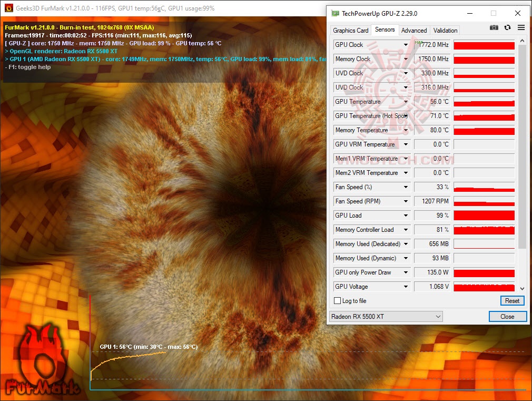Screen dimensions: 532x401
Task: Open the Memory Controller Load dropdown
Action: coord(406,230)
